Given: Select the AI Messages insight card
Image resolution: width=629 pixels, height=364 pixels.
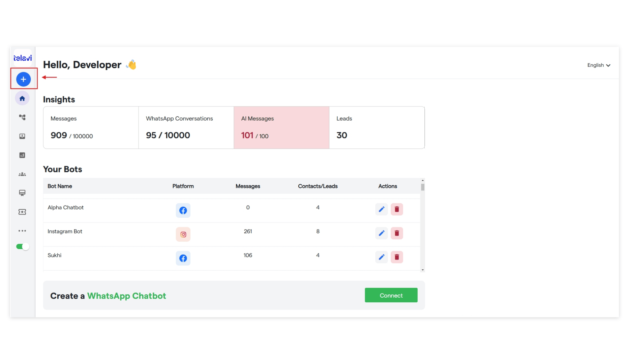Looking at the screenshot, I should (281, 128).
